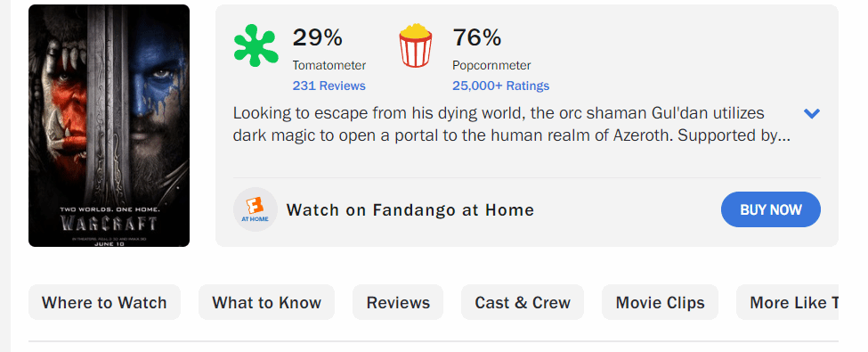The image size is (868, 352).
Task: Click the partially visible More Like This tab
Action: [787, 302]
